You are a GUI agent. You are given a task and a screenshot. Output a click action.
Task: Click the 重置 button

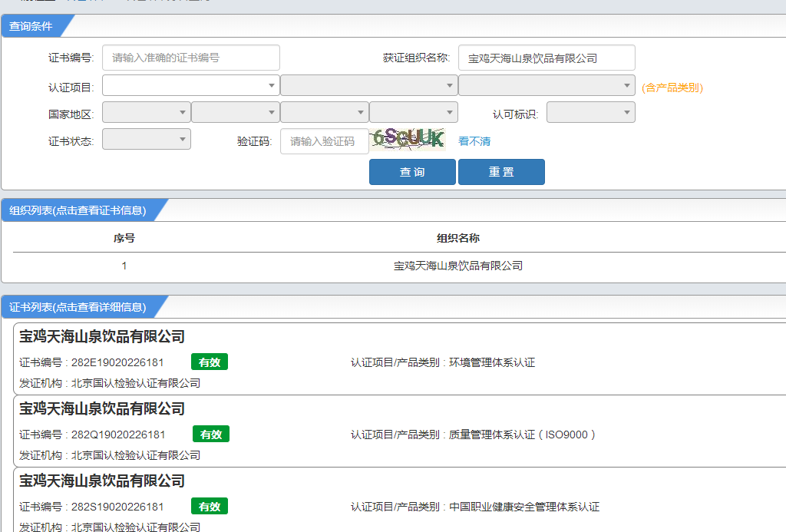[x=501, y=172]
